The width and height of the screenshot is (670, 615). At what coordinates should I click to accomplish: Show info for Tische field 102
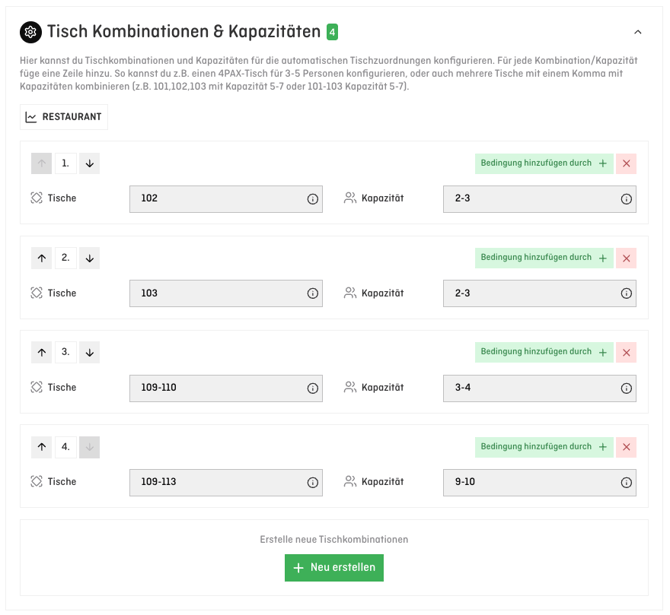[313, 199]
